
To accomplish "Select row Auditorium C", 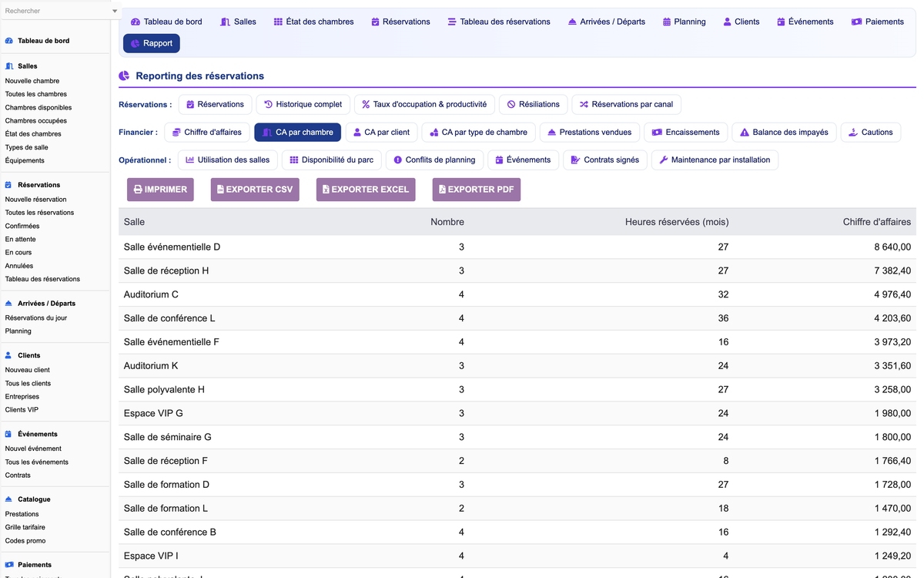I will (x=517, y=294).
